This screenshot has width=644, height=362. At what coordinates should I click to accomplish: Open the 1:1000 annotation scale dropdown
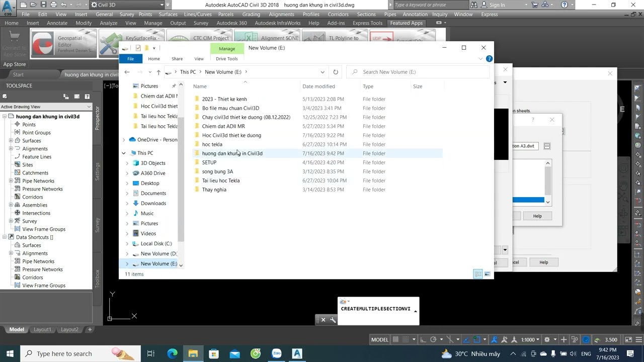[530, 339]
